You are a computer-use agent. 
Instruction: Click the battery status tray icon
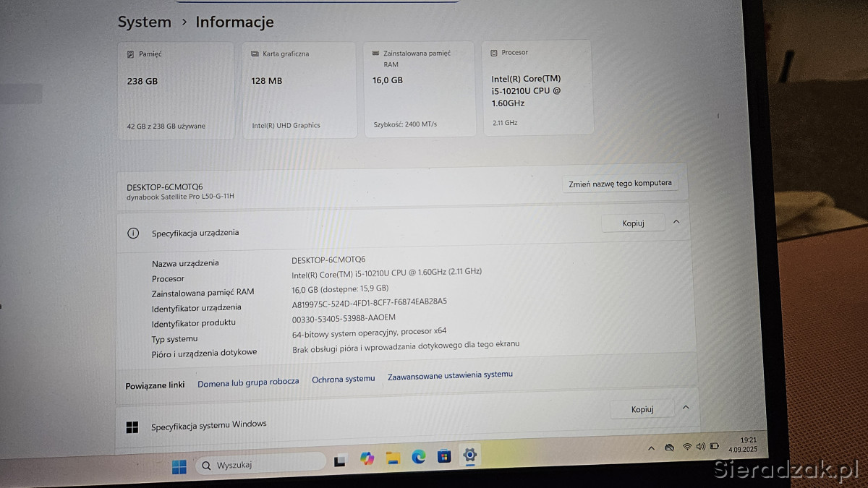[x=715, y=446]
